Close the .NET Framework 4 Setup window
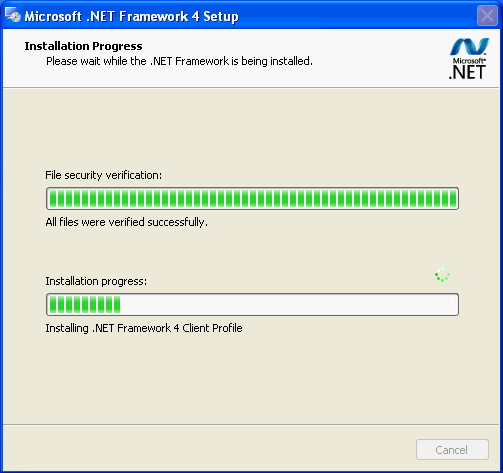The image size is (503, 473). [x=487, y=16]
